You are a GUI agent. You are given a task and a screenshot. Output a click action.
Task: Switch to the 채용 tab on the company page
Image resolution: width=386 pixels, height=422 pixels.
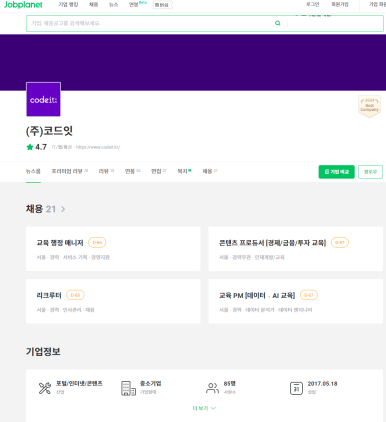(x=210, y=171)
